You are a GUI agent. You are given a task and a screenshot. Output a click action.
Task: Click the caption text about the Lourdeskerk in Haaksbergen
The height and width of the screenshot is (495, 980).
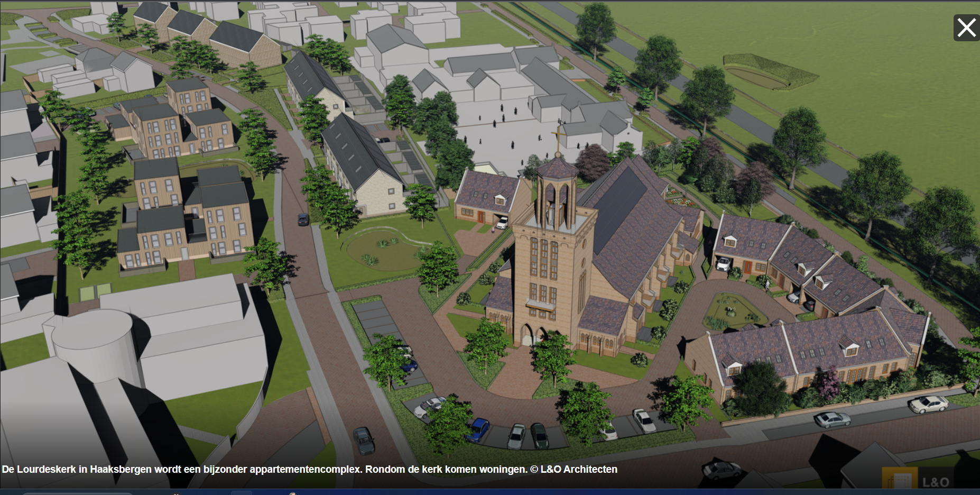pos(310,469)
